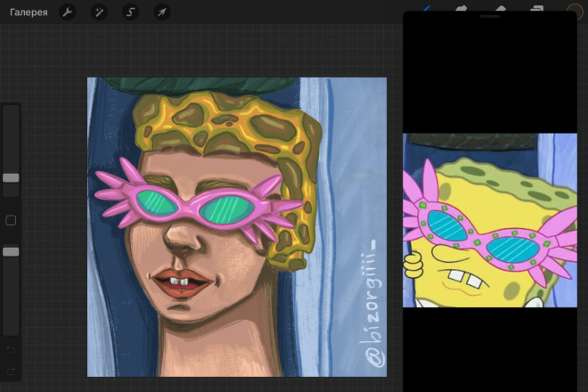Open the Галерея gallery view

click(x=29, y=12)
